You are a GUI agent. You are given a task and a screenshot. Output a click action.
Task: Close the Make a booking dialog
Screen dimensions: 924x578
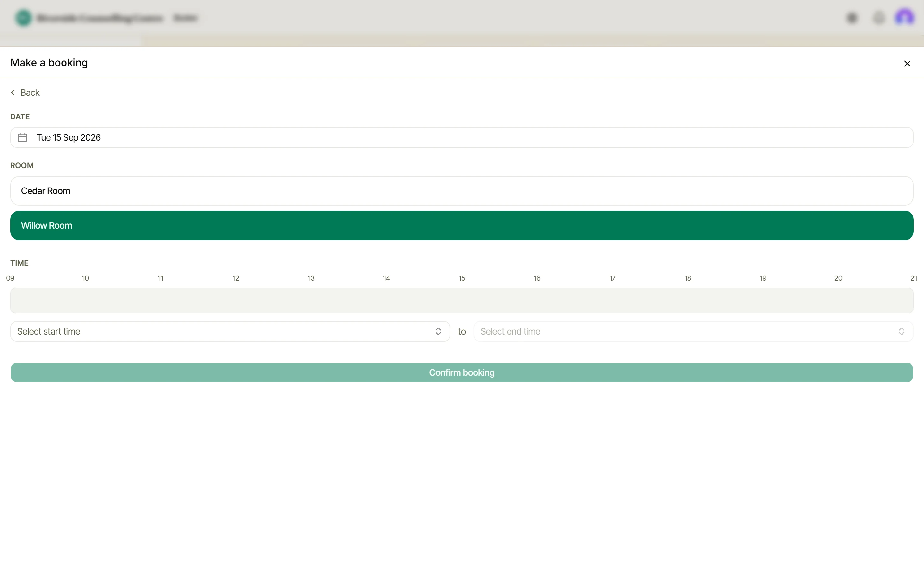907,64
